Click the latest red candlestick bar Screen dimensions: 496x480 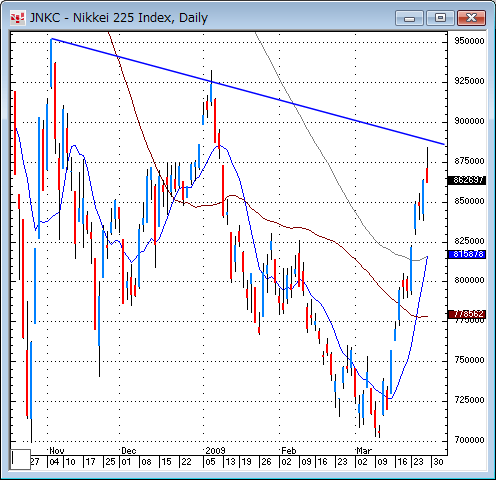point(427,175)
